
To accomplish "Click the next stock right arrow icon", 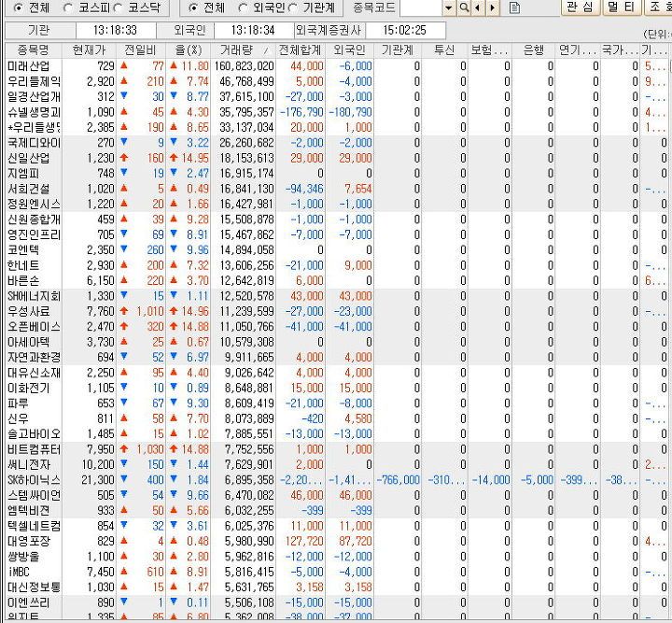I will tap(493, 7).
